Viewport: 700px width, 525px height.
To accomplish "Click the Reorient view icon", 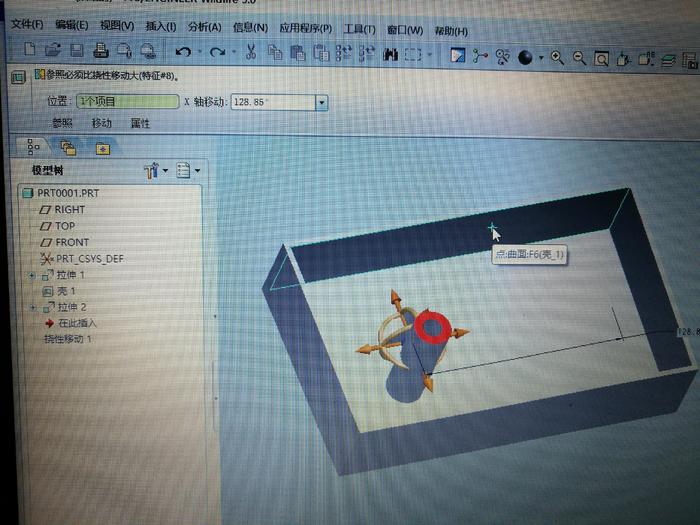I will tap(624, 59).
